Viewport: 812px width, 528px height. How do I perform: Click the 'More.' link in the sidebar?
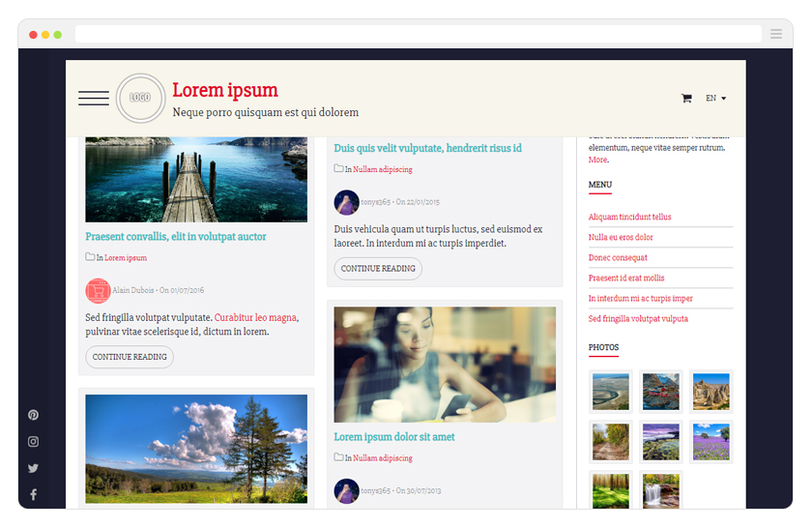[x=598, y=160]
